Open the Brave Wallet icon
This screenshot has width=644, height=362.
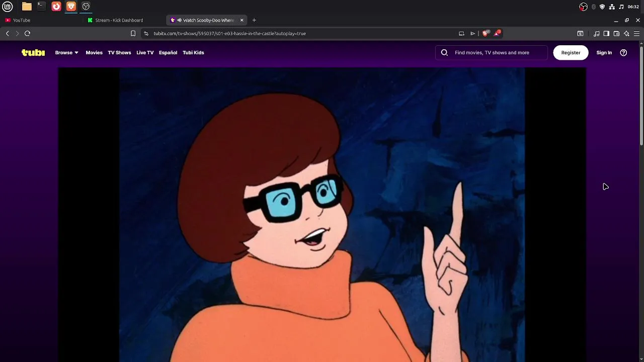tap(616, 34)
